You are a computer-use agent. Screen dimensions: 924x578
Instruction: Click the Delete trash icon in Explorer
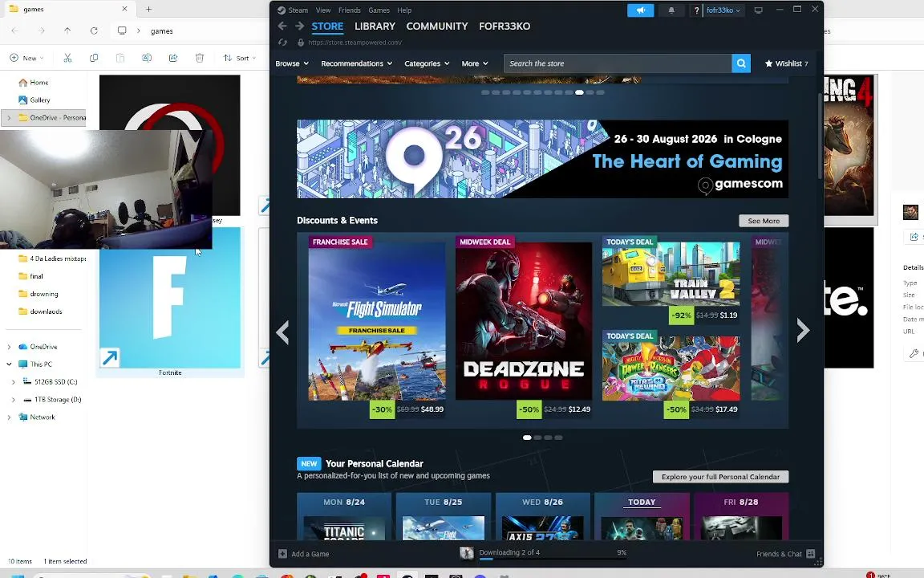200,58
